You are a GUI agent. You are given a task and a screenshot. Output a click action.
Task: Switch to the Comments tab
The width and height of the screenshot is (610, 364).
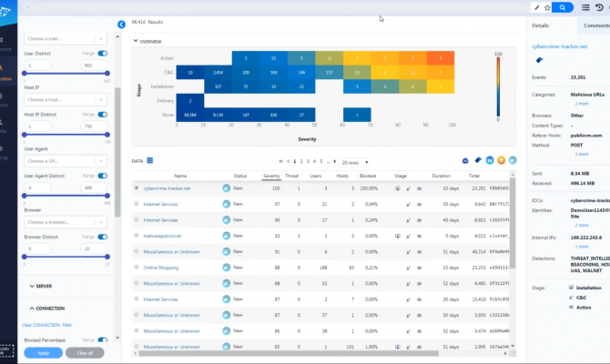[x=596, y=25]
